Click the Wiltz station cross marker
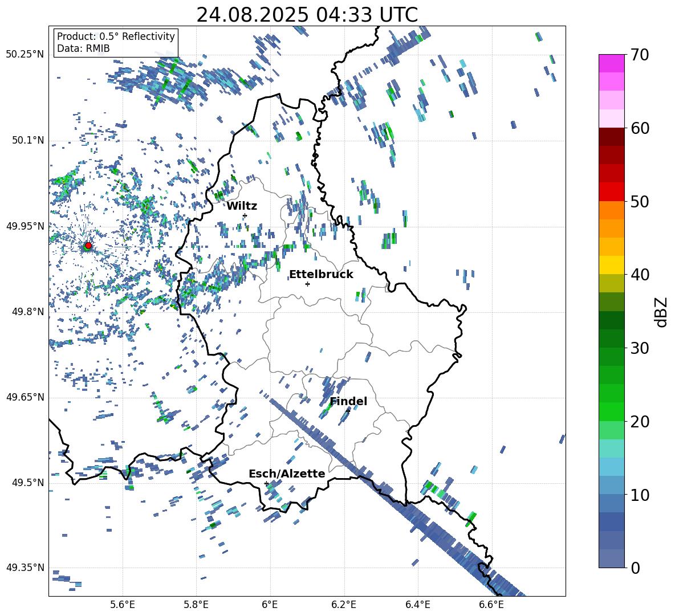Screen dimensions: 675x616 pos(245,215)
